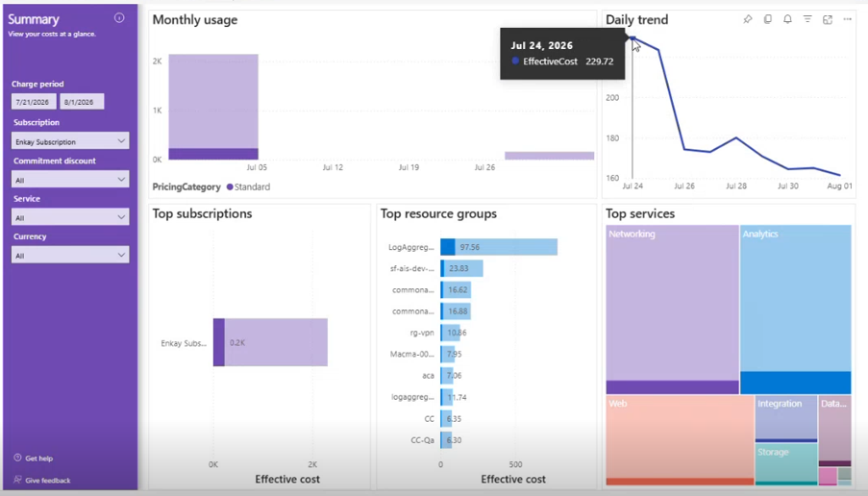Click the Give feedback icon
Screen dimensions: 868x496
pyautogui.click(x=17, y=480)
